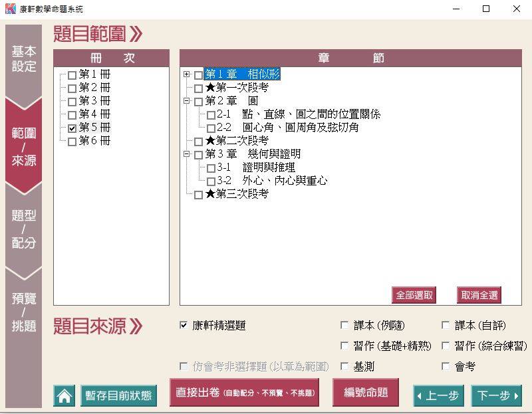Proceed with 下一步 button
532x414 pixels.
point(497,395)
